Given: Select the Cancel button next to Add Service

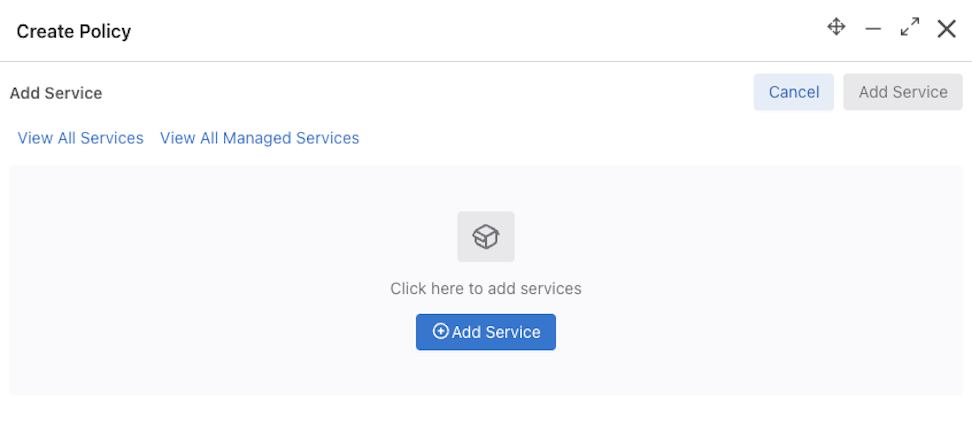Looking at the screenshot, I should (793, 92).
